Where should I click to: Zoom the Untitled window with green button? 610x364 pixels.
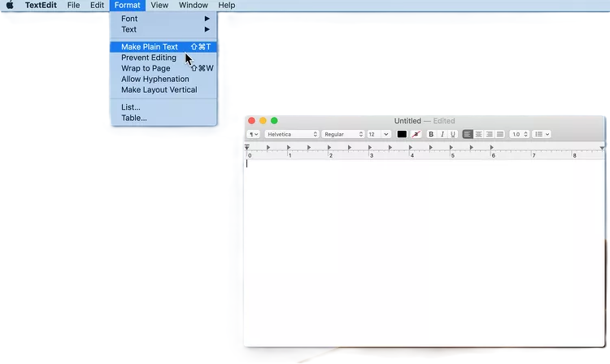pos(274,121)
